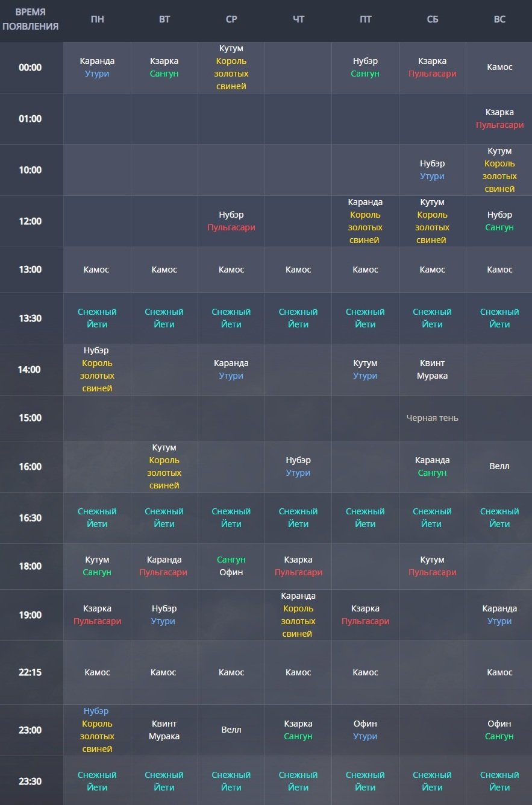Image resolution: width=532 pixels, height=805 pixels.
Task: Click the Черная тень cell on Saturday
Action: (432, 418)
